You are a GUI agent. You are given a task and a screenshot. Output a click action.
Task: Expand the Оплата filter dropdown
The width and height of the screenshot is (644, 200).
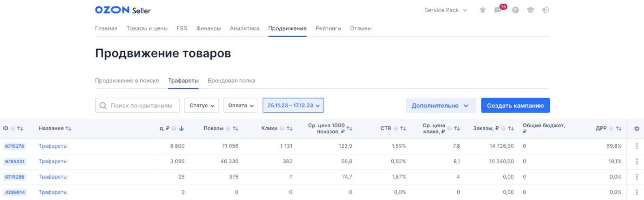[x=241, y=106]
